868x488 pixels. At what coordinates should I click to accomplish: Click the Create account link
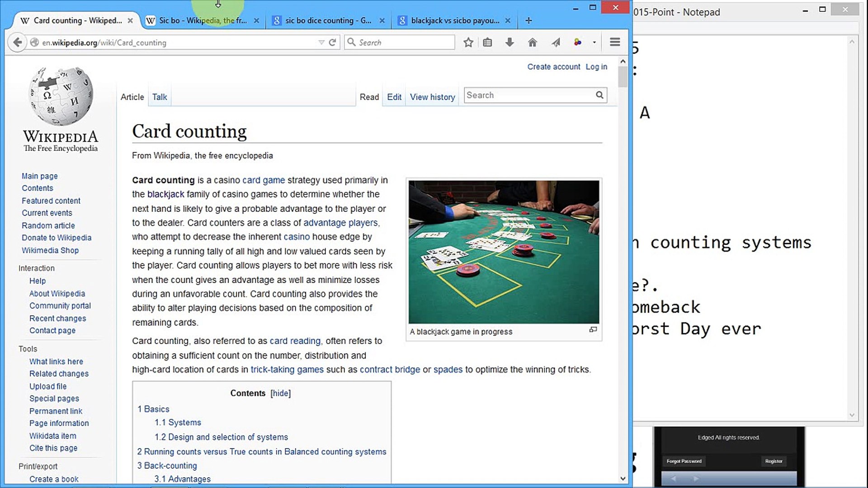click(553, 66)
